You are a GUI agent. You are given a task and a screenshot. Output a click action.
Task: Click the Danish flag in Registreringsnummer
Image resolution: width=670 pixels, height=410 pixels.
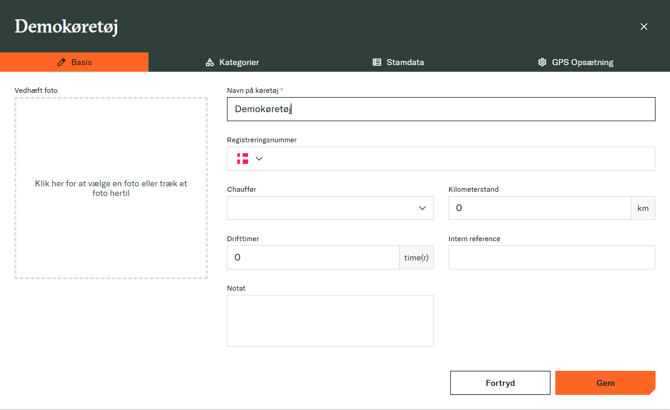242,158
